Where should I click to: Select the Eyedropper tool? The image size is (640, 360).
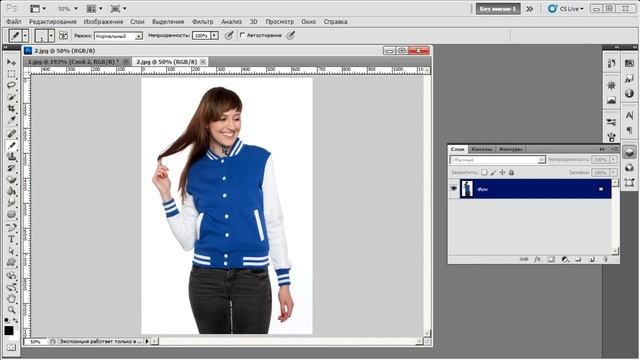click(x=11, y=120)
